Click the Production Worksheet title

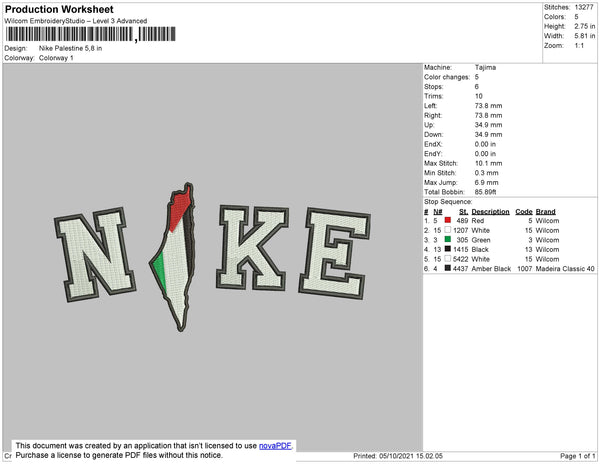(x=59, y=9)
